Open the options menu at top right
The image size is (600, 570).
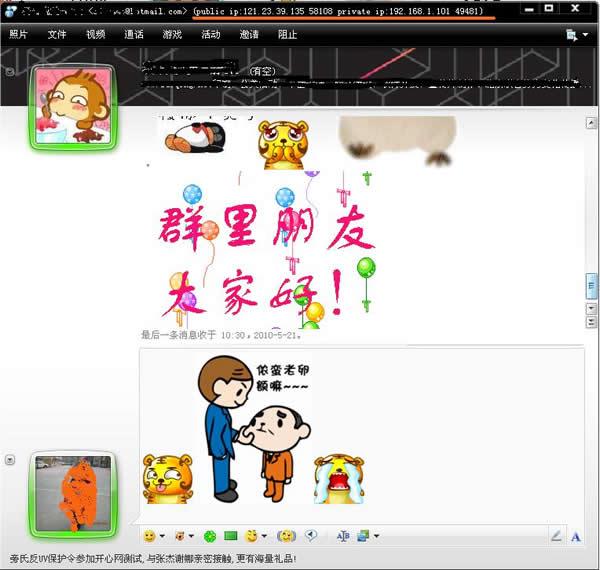pyautogui.click(x=574, y=34)
